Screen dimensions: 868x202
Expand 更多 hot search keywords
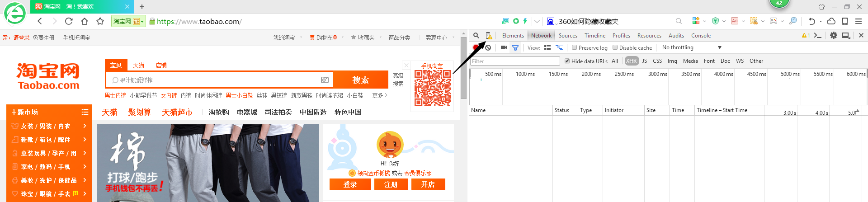(380, 95)
